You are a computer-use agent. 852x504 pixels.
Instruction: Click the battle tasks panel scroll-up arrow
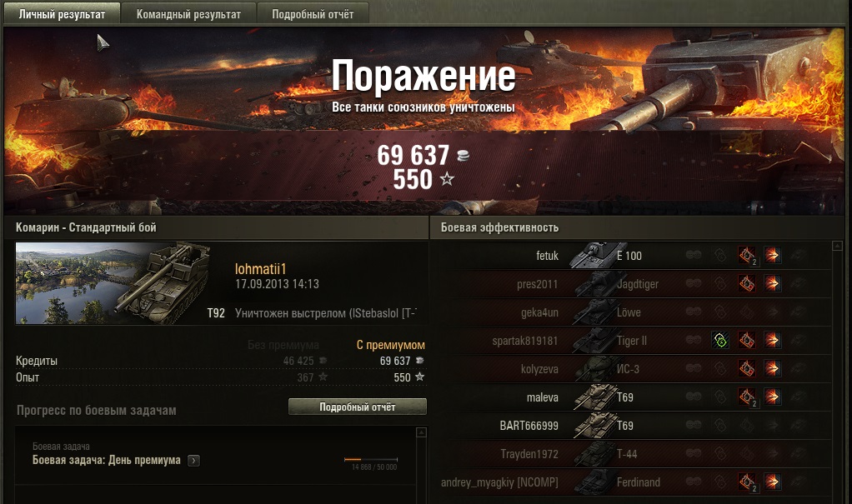tap(421, 433)
